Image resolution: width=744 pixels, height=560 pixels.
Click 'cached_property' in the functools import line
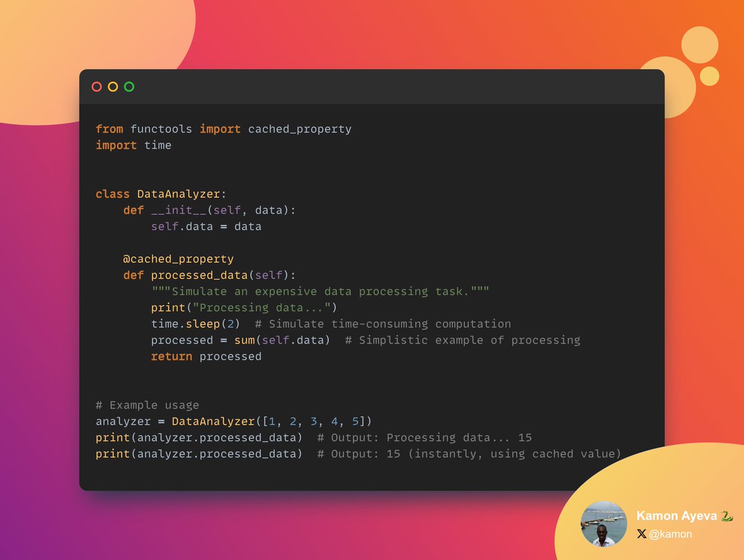point(299,129)
